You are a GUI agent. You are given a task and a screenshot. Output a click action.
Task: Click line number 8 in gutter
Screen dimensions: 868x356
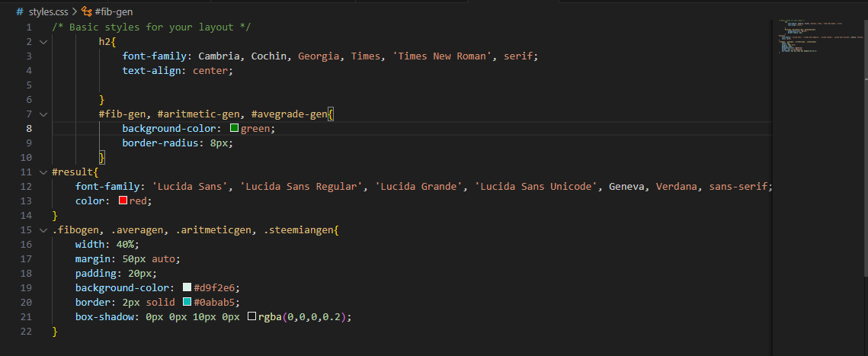(28, 128)
